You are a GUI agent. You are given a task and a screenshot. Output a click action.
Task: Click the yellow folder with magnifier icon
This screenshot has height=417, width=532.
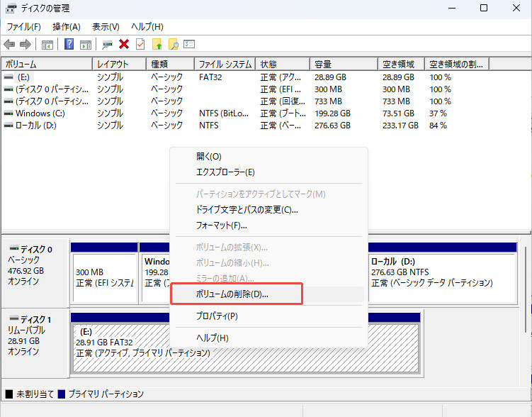pos(173,44)
